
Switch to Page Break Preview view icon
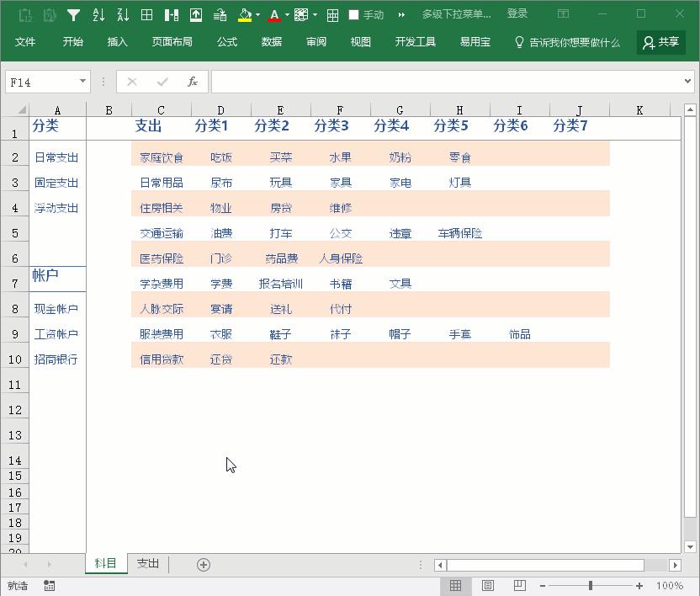519,584
